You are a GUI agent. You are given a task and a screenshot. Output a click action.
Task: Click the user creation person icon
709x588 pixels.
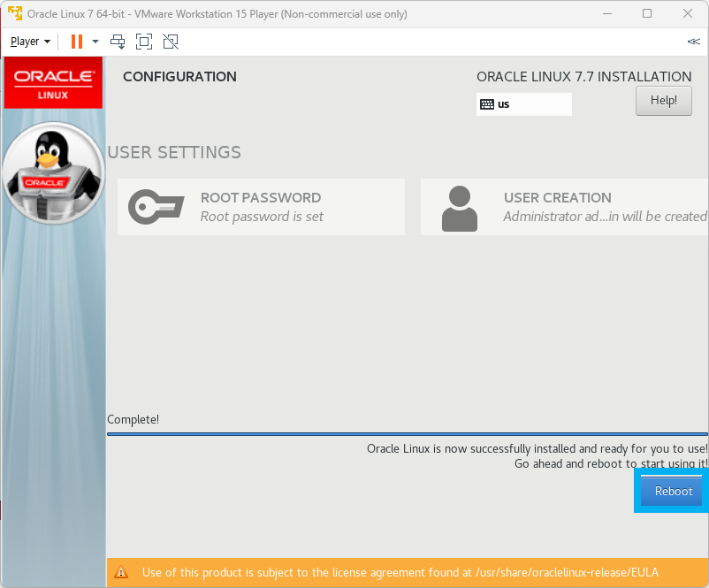[460, 208]
